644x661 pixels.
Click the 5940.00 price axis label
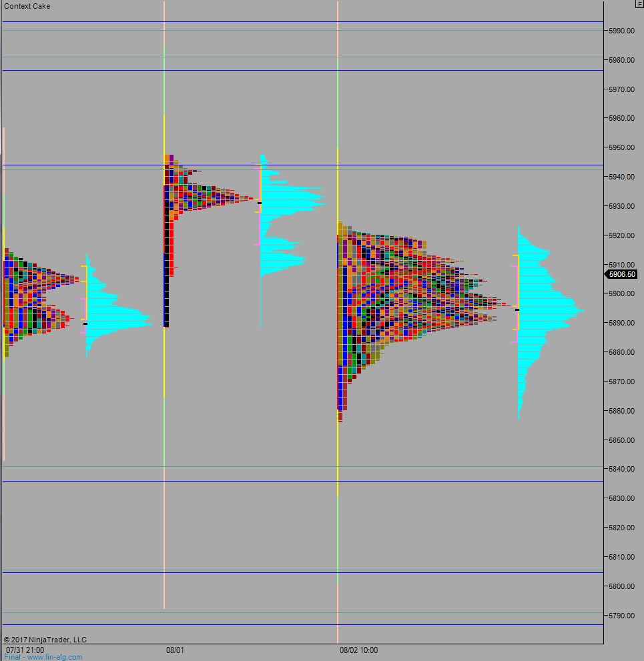pyautogui.click(x=621, y=177)
